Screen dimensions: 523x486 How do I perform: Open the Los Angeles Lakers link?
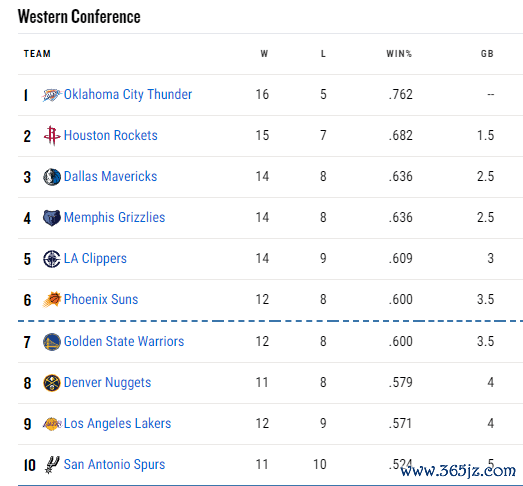click(x=117, y=424)
